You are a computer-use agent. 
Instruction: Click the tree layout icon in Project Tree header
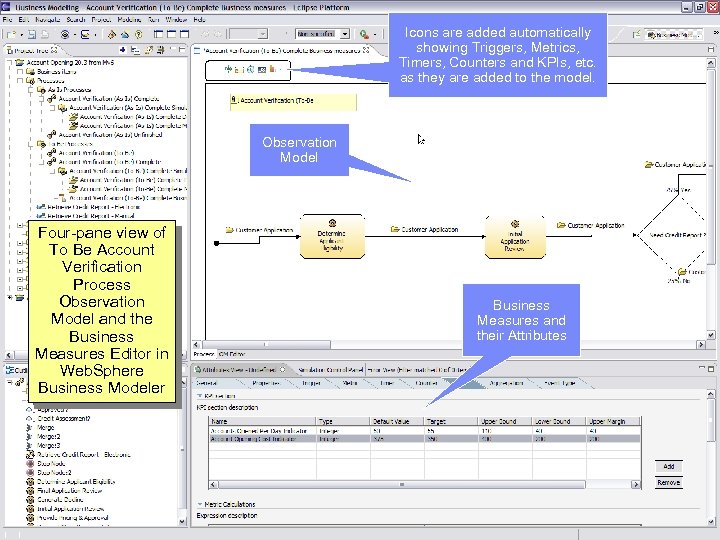click(x=135, y=50)
